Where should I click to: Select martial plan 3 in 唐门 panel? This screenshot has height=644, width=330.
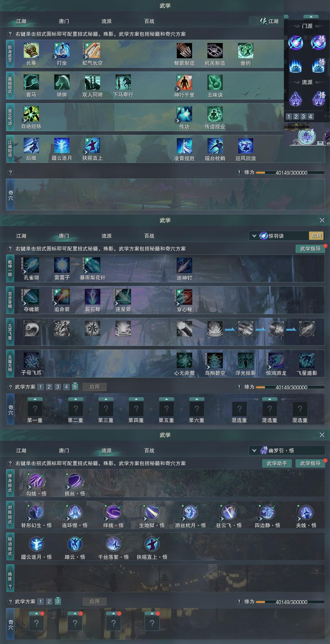click(x=58, y=387)
